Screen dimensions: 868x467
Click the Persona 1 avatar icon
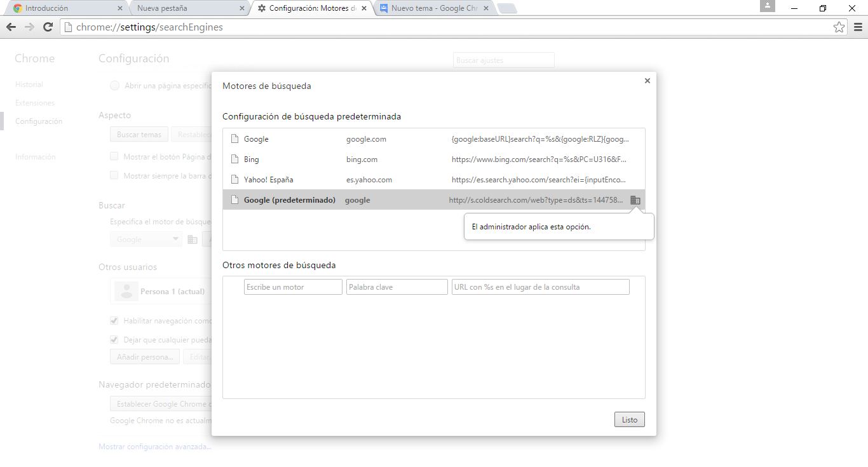point(126,291)
